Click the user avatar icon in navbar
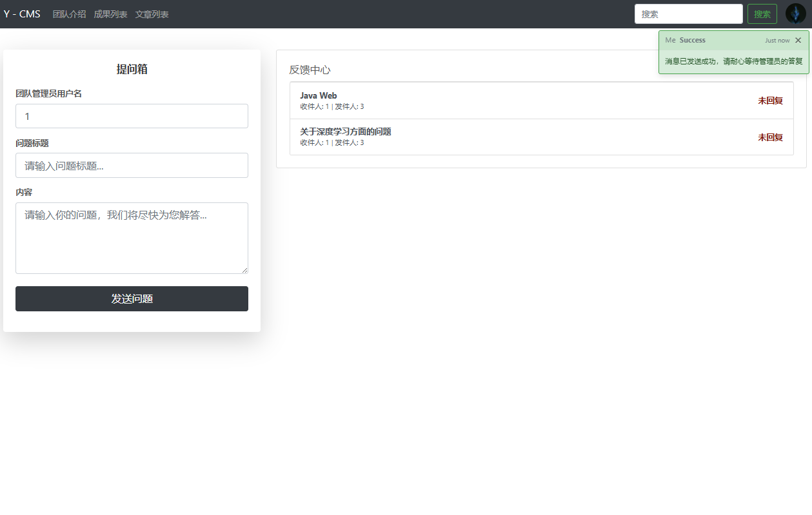This screenshot has width=812, height=515. (795, 14)
